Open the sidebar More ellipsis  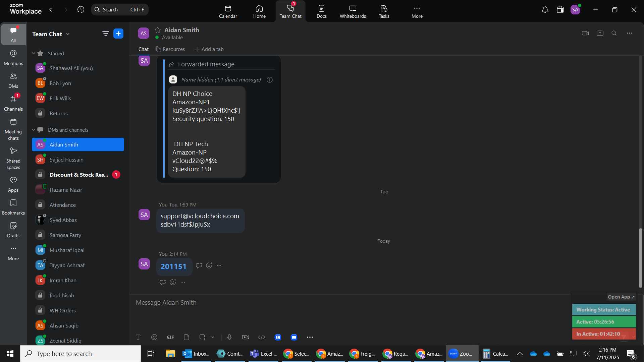(x=13, y=252)
